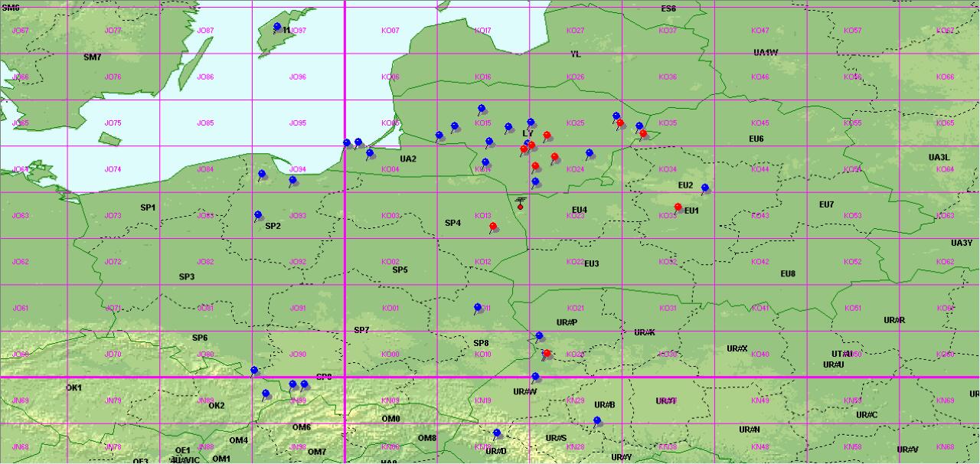
Task: Click the blue pin just above UR#W
Action: tap(535, 377)
